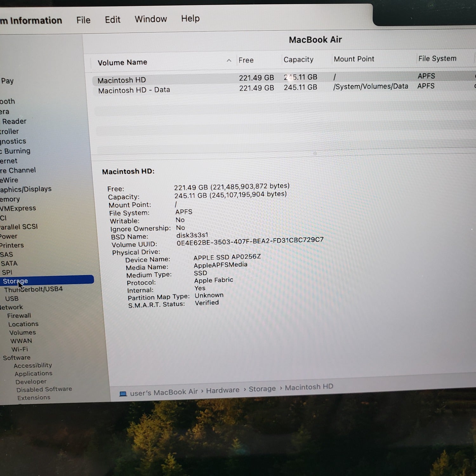Select Applications in the sidebar
Screen dimensions: 476x476
33,374
